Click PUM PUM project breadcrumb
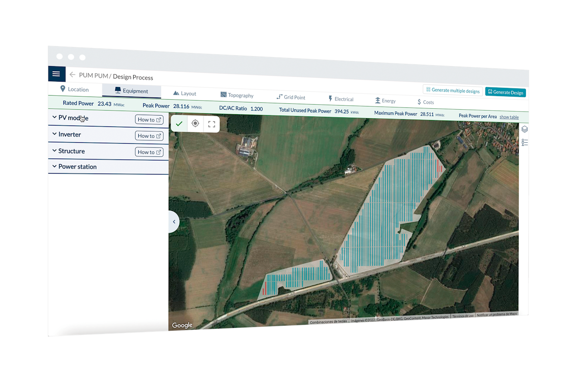578x392 pixels. (93, 76)
